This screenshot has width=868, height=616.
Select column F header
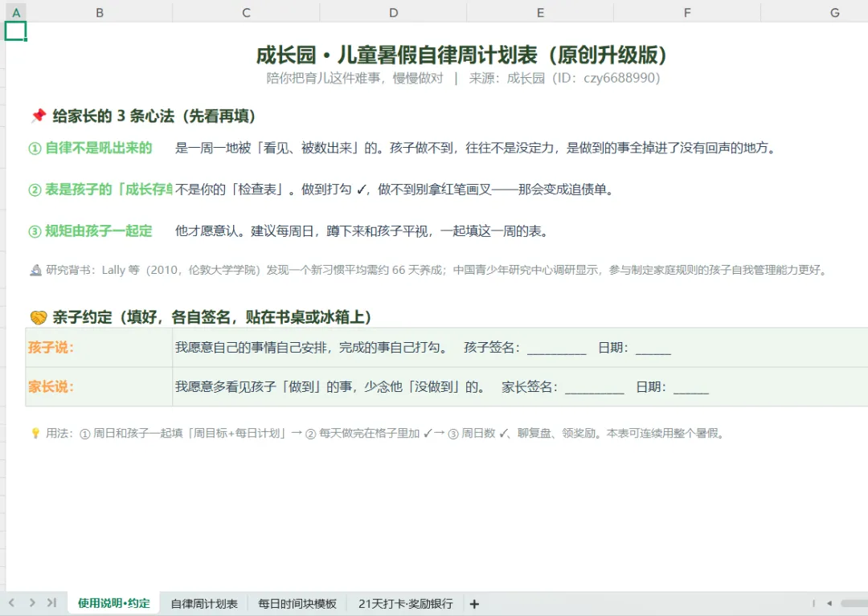pos(687,12)
